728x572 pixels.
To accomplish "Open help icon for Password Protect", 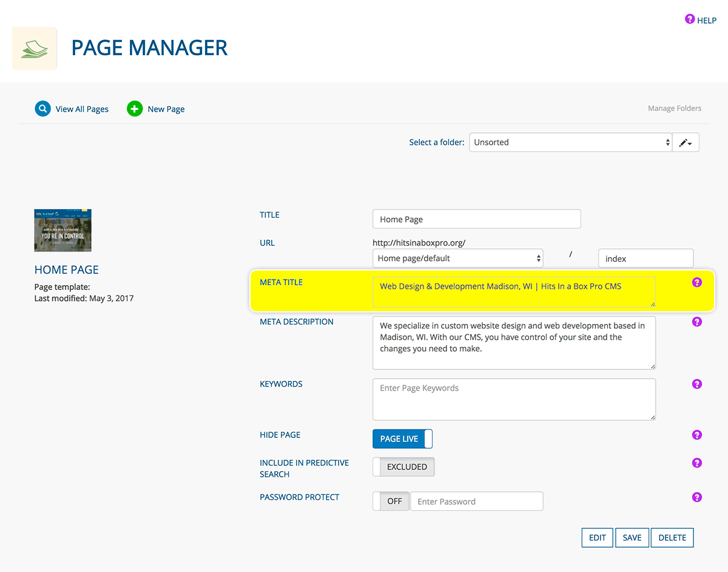I will click(697, 497).
